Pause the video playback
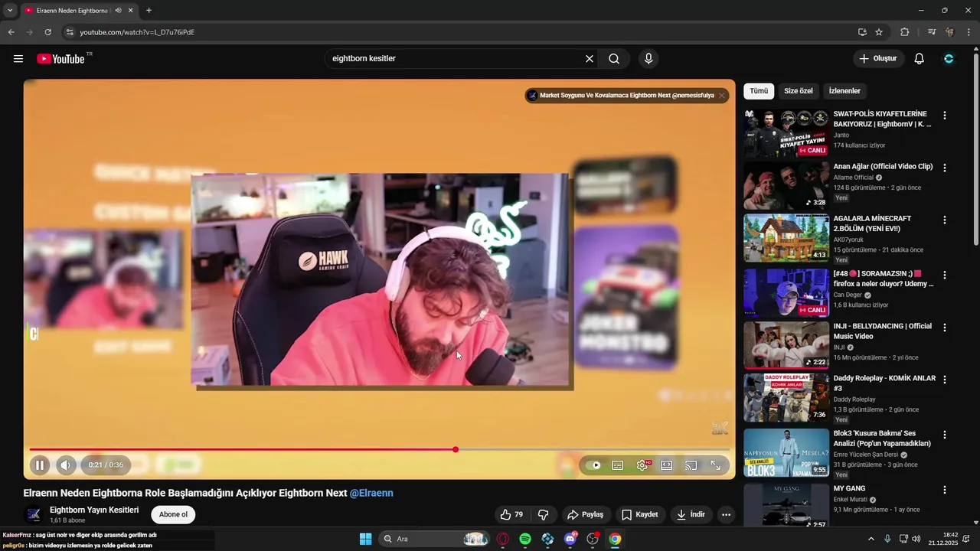 [x=40, y=465]
